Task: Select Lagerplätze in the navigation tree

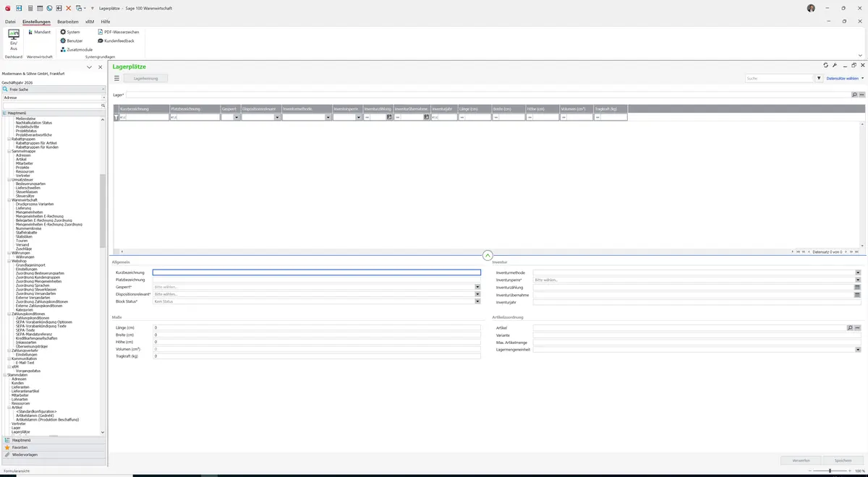Action: (x=21, y=432)
